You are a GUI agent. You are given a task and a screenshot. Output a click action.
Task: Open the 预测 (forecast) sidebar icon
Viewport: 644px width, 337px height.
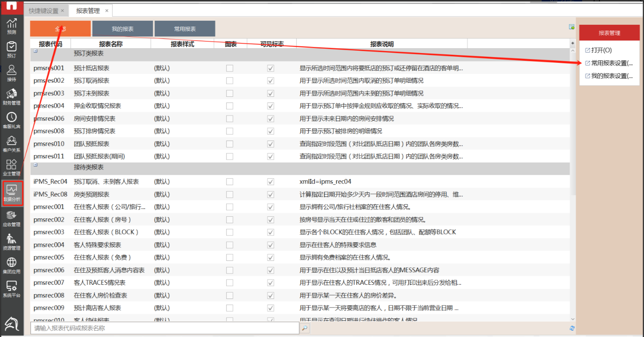pyautogui.click(x=11, y=26)
